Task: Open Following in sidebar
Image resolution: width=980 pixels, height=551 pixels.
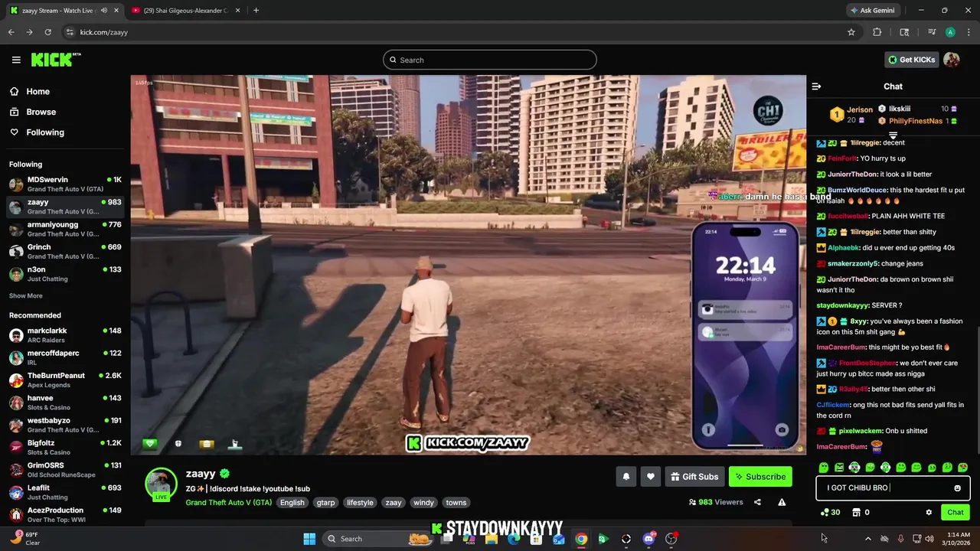Action: pyautogui.click(x=37, y=132)
